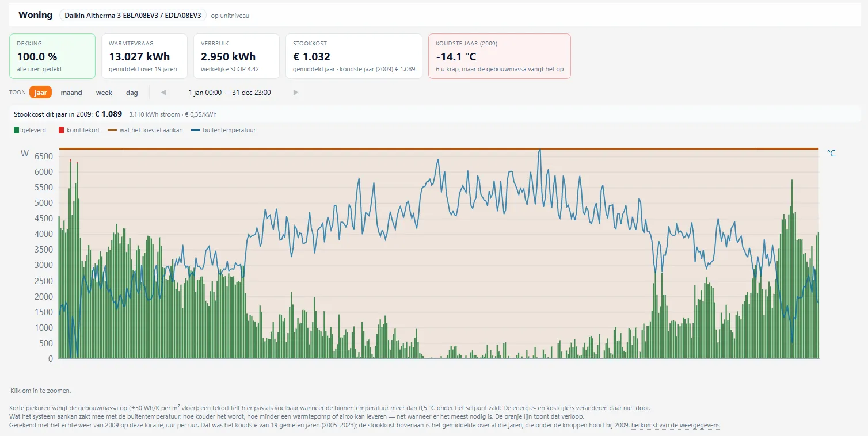Go to previous period with left arrow
This screenshot has width=868, height=436.
163,93
